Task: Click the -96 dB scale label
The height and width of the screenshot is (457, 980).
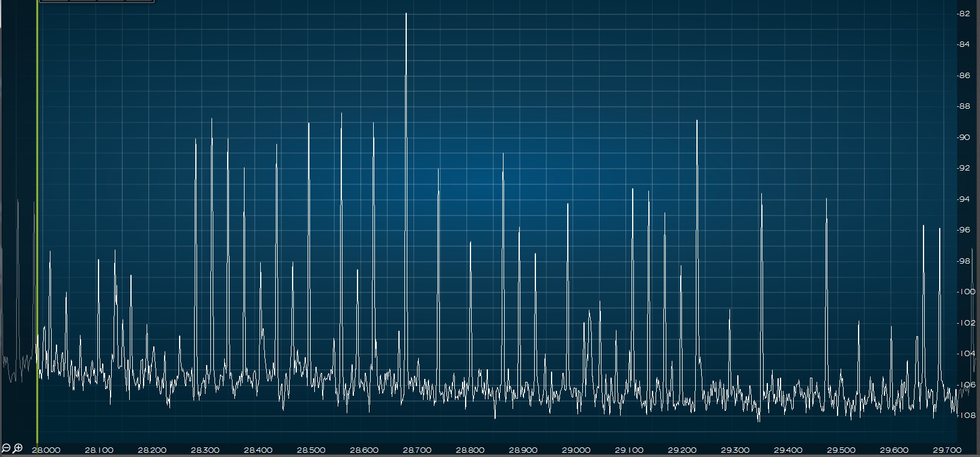Action: click(964, 230)
